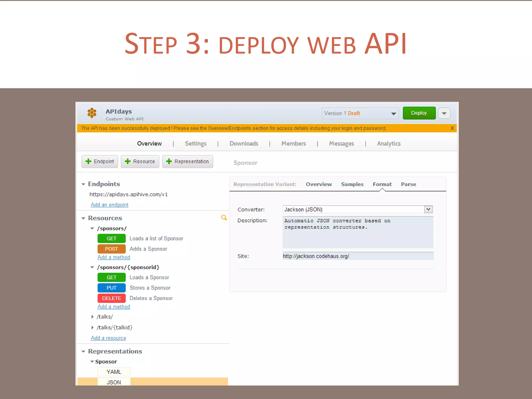Select the JSON representation variant
Viewport: 532px width, 399px height.
pos(114,382)
